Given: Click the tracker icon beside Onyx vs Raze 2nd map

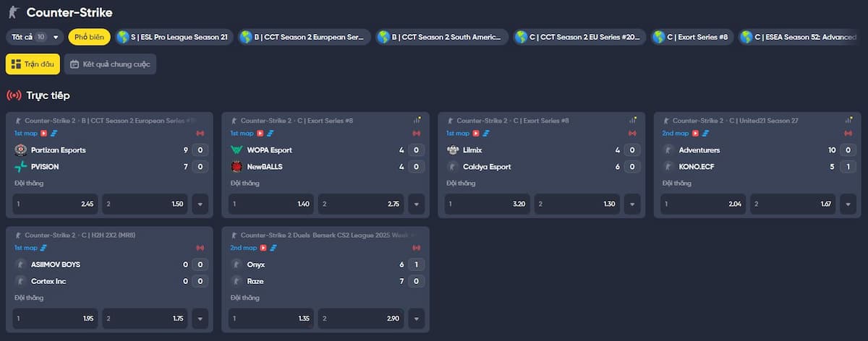Looking at the screenshot, I should pos(271,248).
